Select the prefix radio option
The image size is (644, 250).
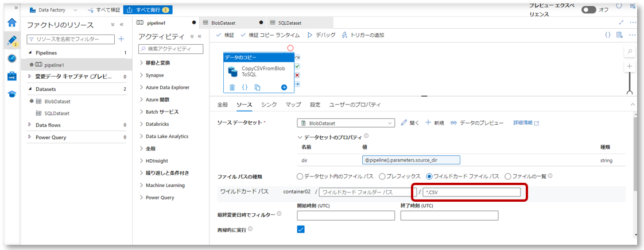[382, 176]
